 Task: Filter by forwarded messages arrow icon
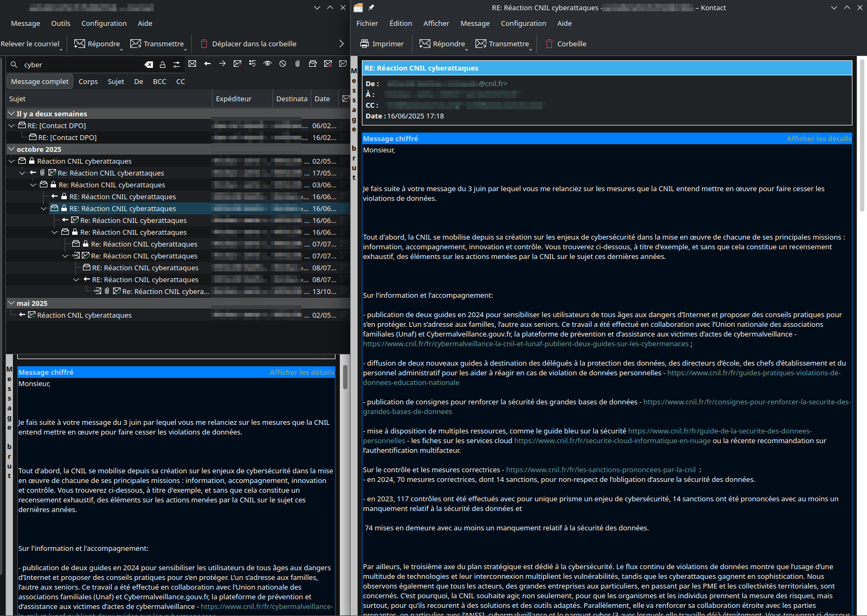pyautogui.click(x=222, y=64)
